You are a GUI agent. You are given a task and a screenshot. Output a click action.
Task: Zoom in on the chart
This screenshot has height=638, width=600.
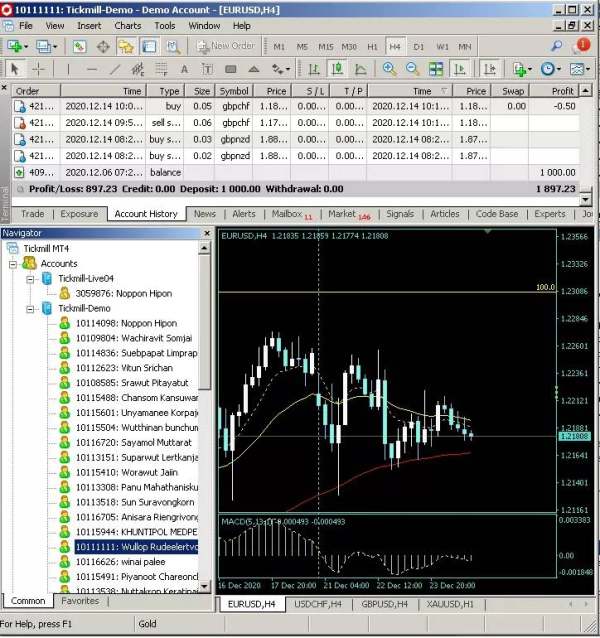click(389, 69)
